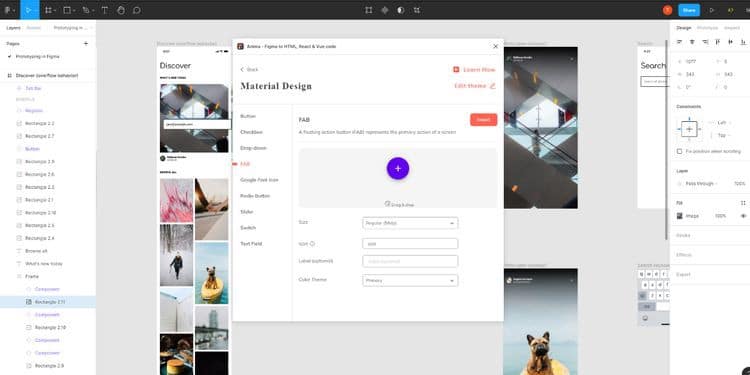Click the Crop image icon in toolbar
Image resolution: width=750 pixels, height=375 pixels.
point(417,10)
